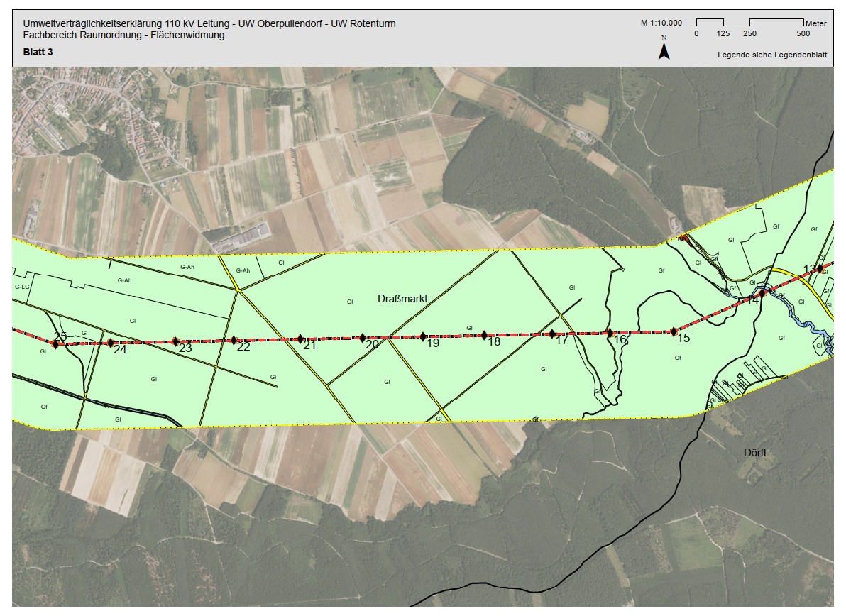Image resolution: width=846 pixels, height=616 pixels.
Task: Click the Dörfl place label
Action: point(756,452)
